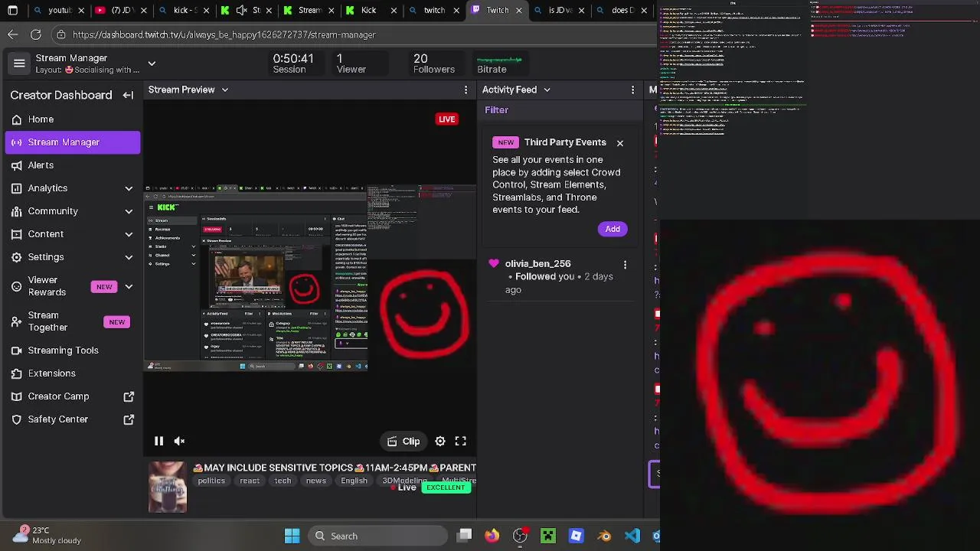
Task: Click the news stream tag
Action: point(315,481)
